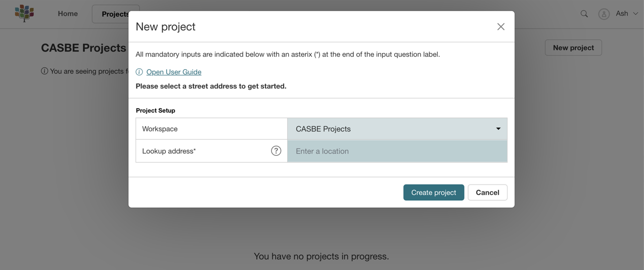Open search with the magnifier icon
The width and height of the screenshot is (644, 270).
tap(584, 14)
